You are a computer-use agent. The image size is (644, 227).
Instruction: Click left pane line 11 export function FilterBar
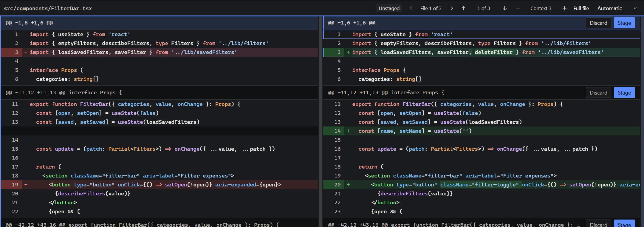[x=160, y=104]
